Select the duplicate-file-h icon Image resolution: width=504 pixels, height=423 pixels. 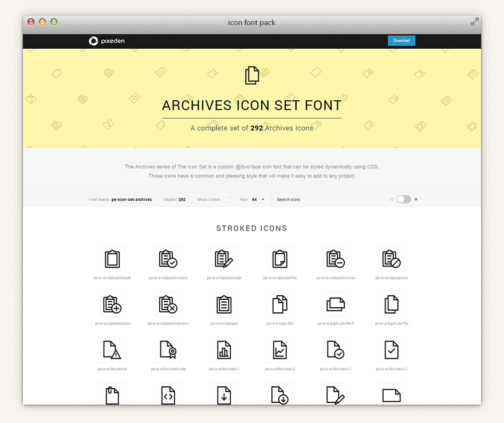(x=336, y=304)
